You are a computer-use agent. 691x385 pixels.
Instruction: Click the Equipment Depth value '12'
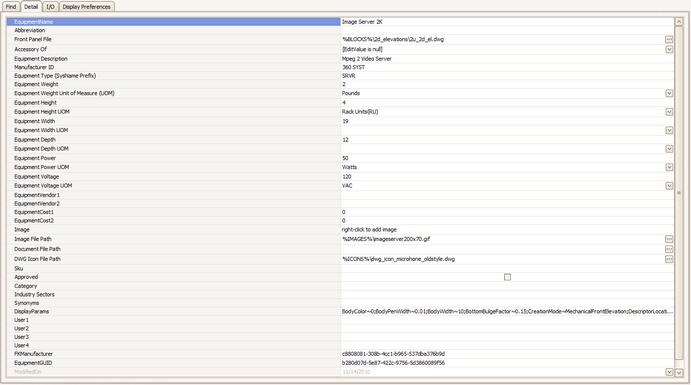click(x=345, y=140)
